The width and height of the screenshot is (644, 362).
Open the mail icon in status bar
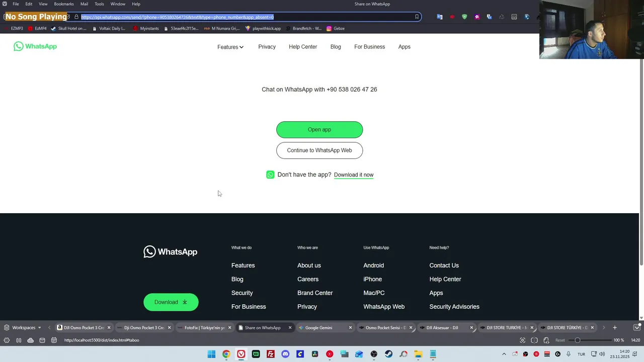tap(42, 340)
